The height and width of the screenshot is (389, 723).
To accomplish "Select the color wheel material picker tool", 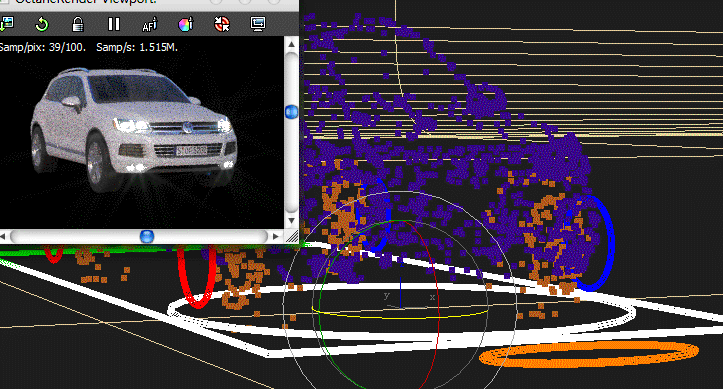I will pyautogui.click(x=186, y=24).
